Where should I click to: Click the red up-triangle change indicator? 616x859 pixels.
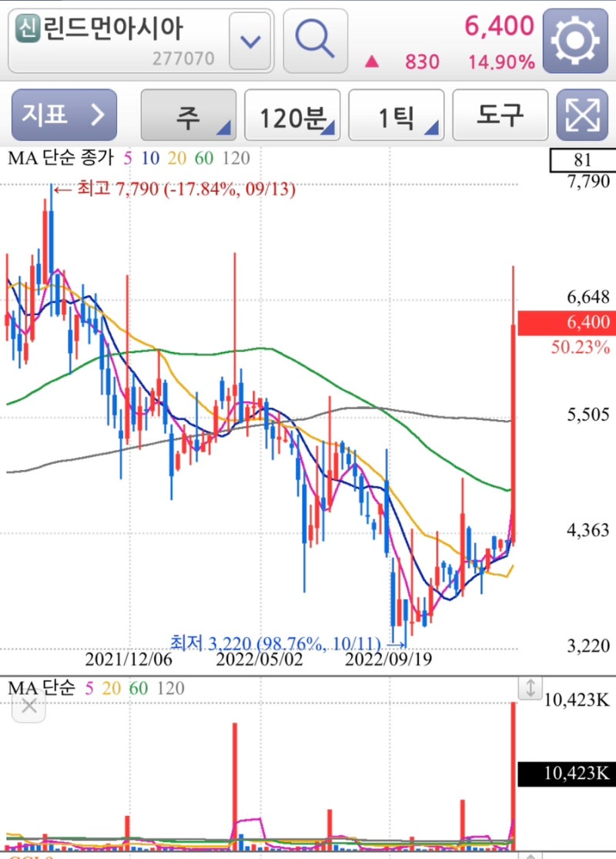coord(372,62)
